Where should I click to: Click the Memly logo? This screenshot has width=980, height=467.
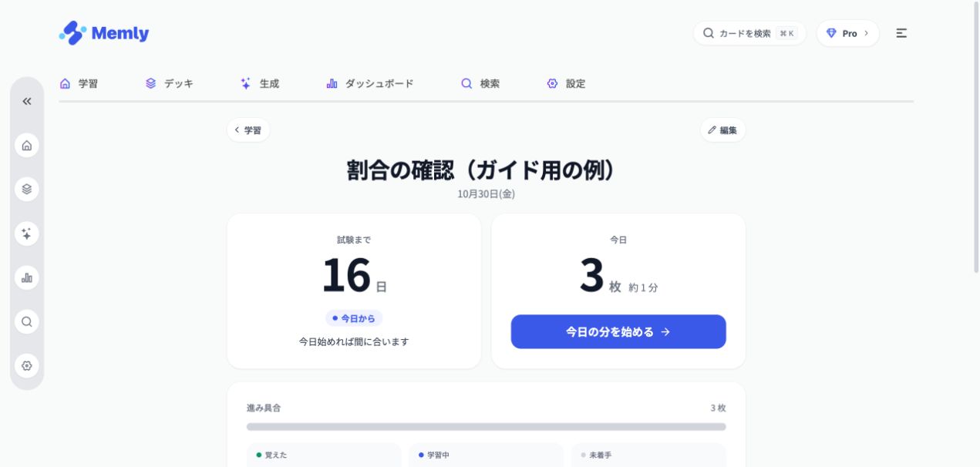tap(104, 33)
